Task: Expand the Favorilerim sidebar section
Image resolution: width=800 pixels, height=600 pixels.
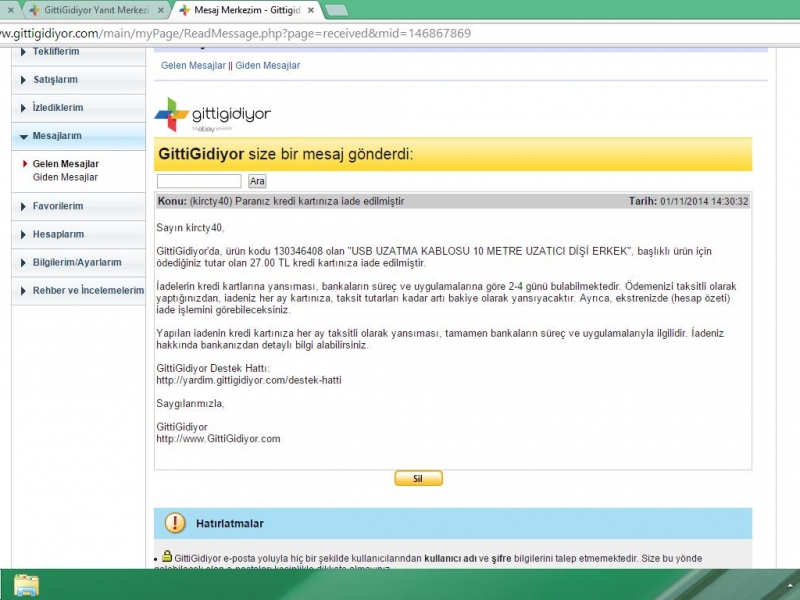Action: (x=79, y=206)
